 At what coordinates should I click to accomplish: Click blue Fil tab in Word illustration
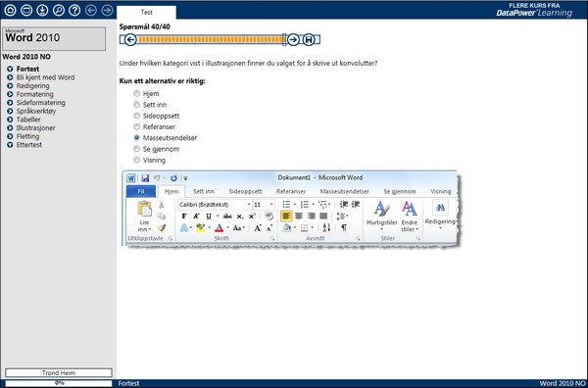coord(141,191)
